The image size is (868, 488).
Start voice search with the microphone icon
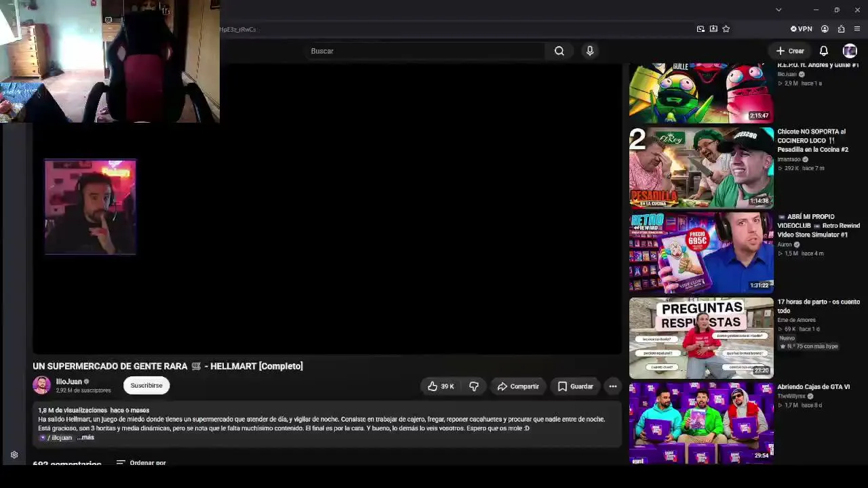pyautogui.click(x=590, y=51)
